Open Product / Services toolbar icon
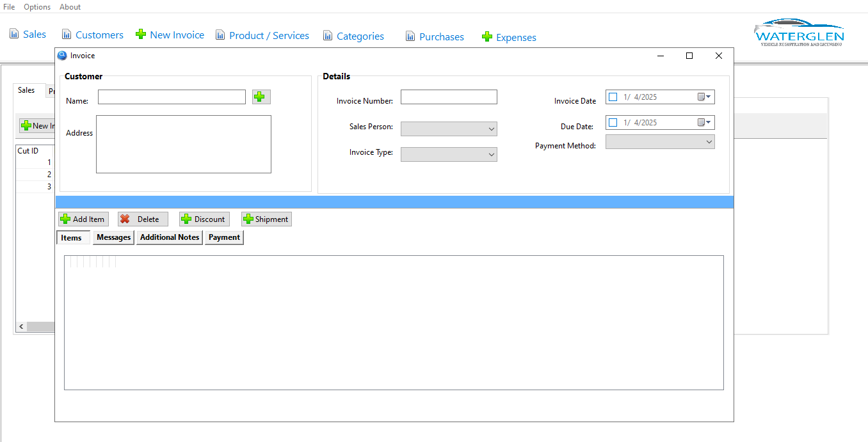Screen dimensions: 868x442 [220, 35]
